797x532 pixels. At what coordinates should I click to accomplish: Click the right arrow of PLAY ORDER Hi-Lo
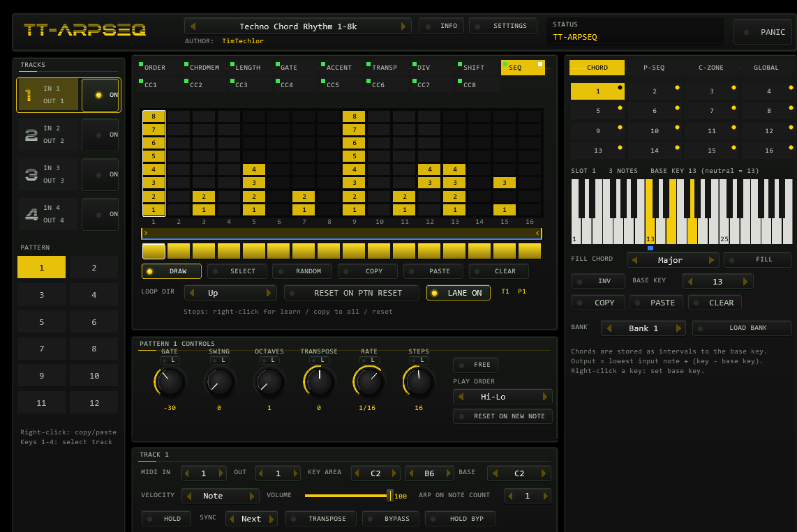(545, 397)
